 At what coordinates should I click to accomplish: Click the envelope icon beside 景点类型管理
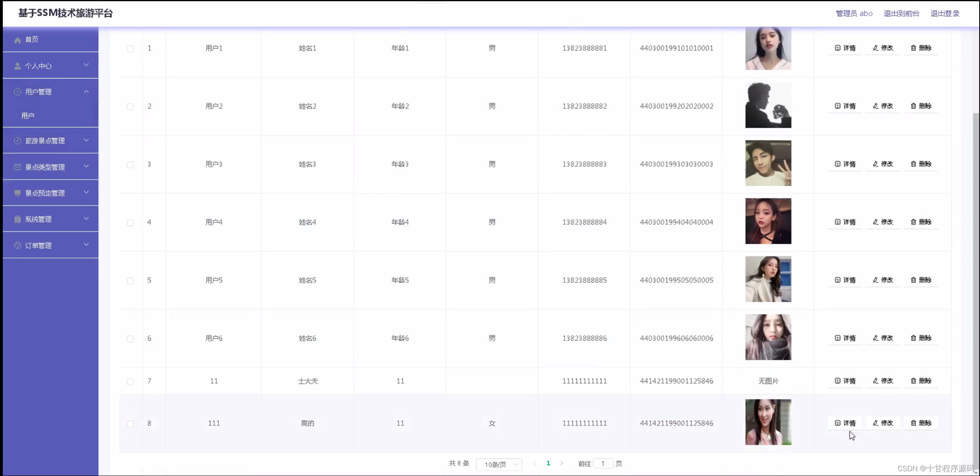(18, 167)
